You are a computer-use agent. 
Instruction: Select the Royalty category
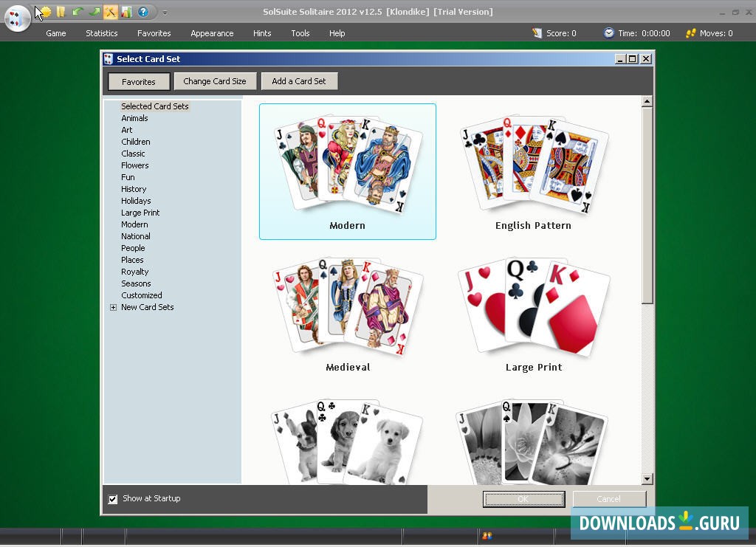(x=135, y=272)
